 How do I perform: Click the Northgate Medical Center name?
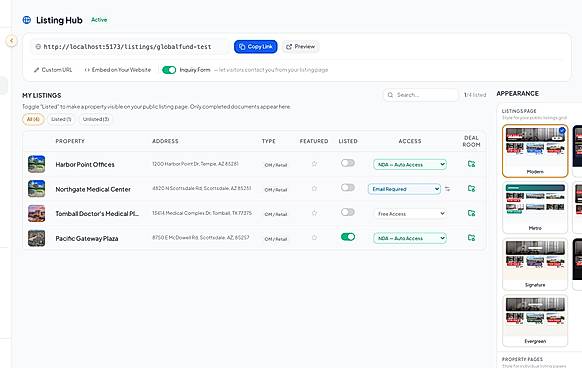coord(93,189)
